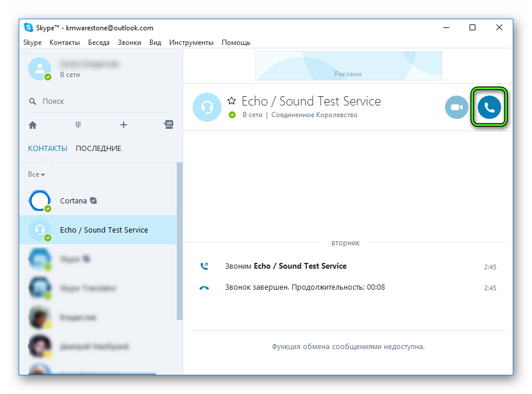Click the contacts list scrollbar
The image size is (532, 394).
click(x=180, y=241)
